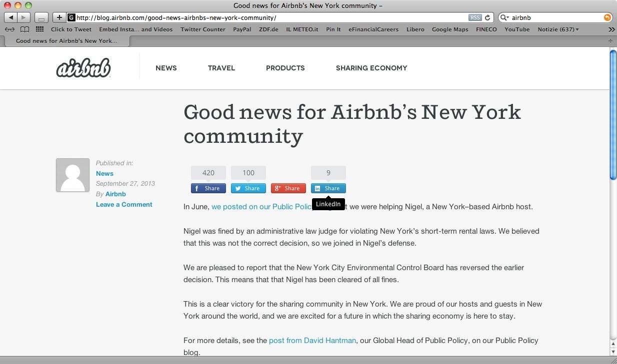The width and height of the screenshot is (617, 364).
Task: Click the RSS badge in address bar
Action: click(x=474, y=17)
